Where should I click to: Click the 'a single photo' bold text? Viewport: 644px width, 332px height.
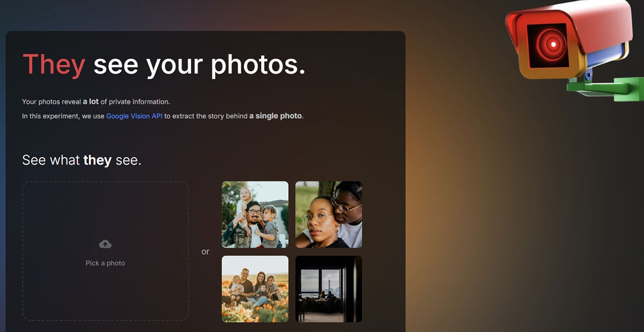pos(276,116)
